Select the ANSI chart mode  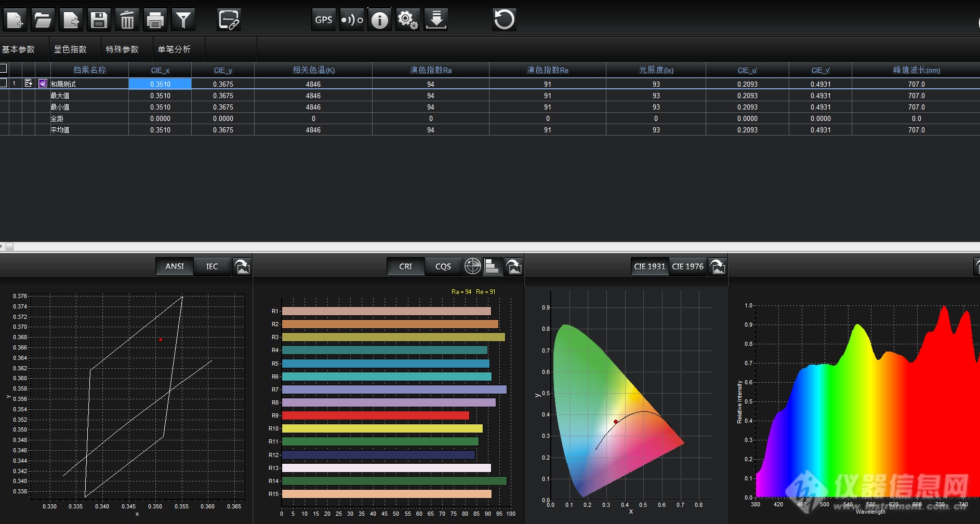point(175,266)
